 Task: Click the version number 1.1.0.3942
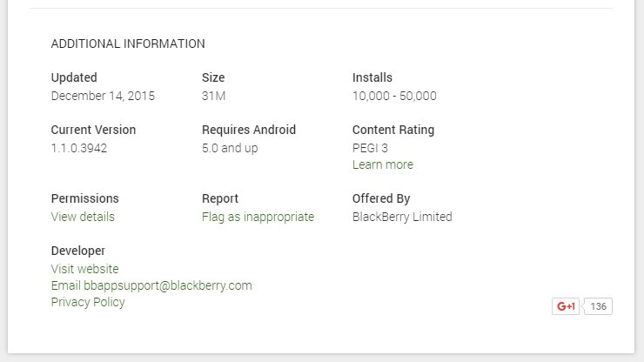pyautogui.click(x=79, y=148)
